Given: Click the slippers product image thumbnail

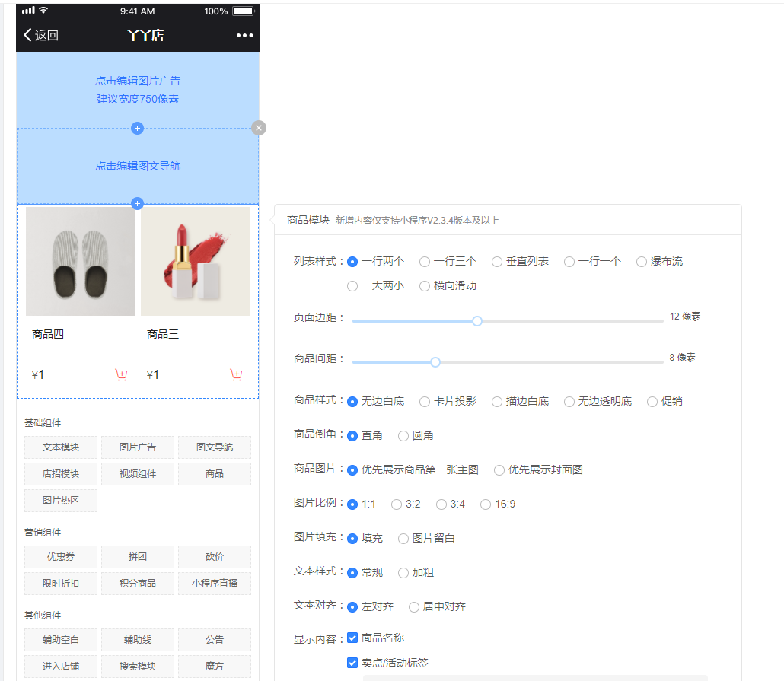Looking at the screenshot, I should pyautogui.click(x=80, y=261).
